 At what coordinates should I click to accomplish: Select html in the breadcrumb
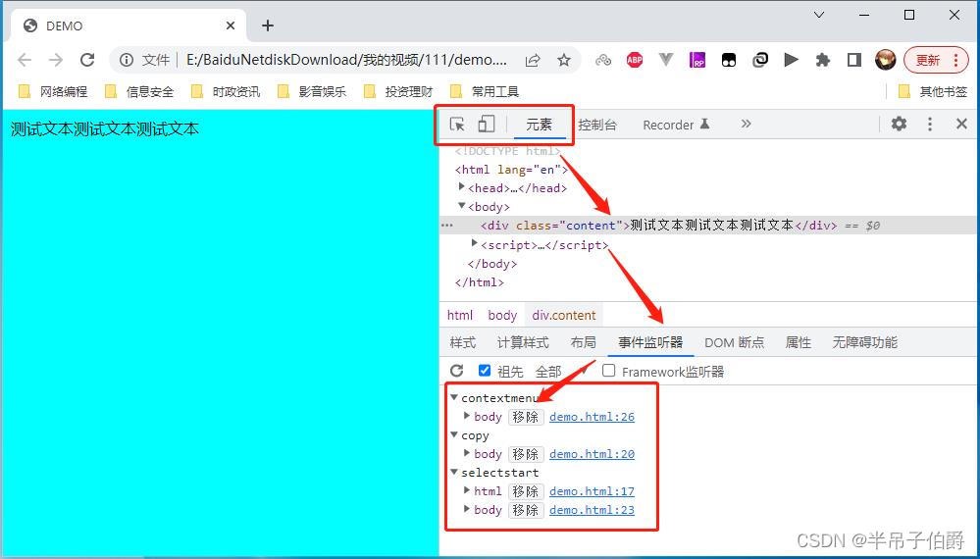point(460,316)
